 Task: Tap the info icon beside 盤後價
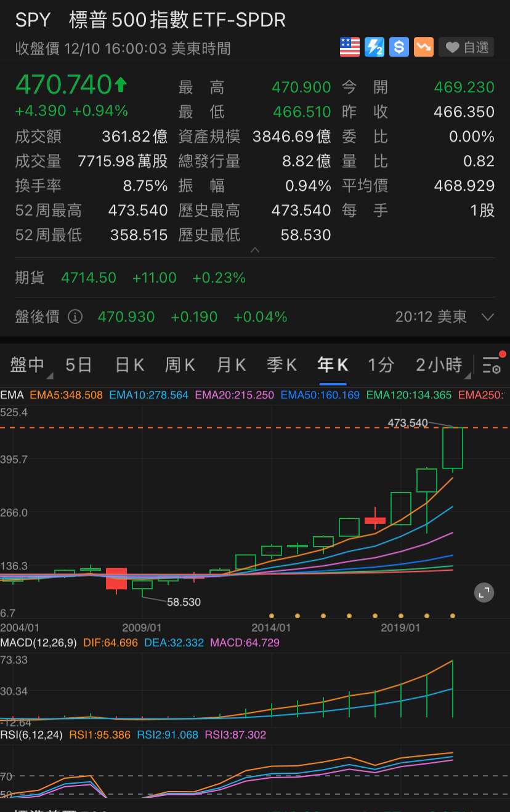click(75, 317)
